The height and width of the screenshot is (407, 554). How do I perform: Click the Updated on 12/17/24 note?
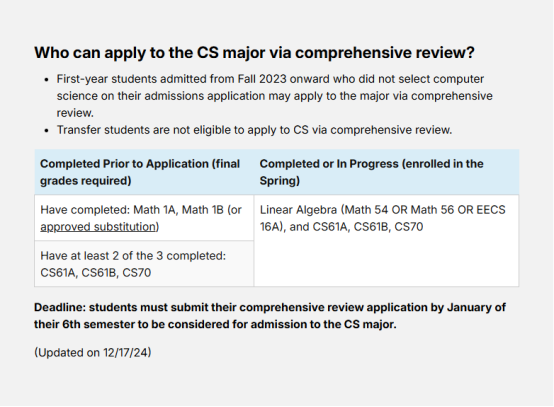coord(93,353)
